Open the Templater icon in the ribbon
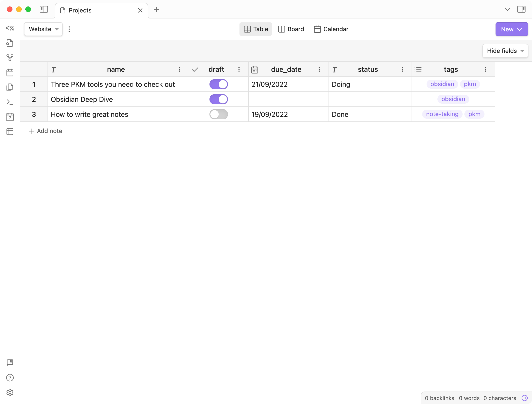The image size is (532, 404). [x=10, y=28]
